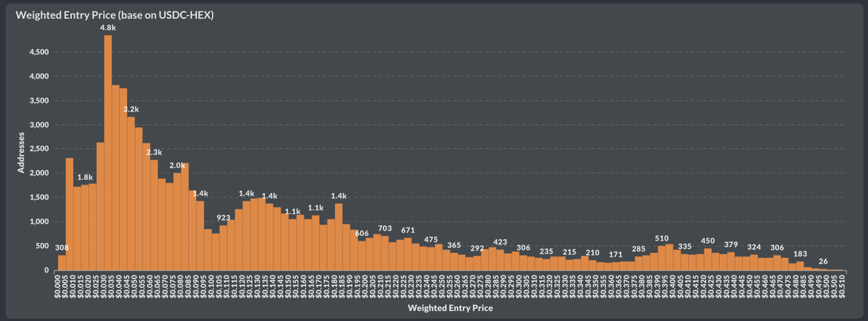Select the $0.150 x-axis tick label
The width and height of the screenshot is (868, 321).
[289, 286]
